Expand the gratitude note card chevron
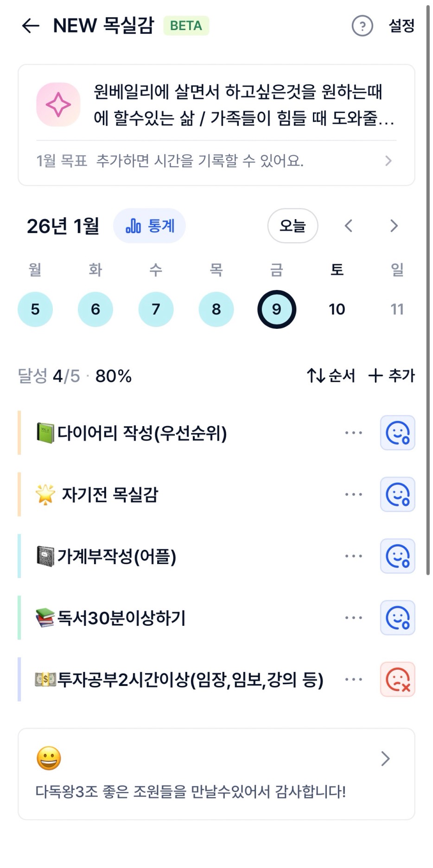 click(385, 759)
